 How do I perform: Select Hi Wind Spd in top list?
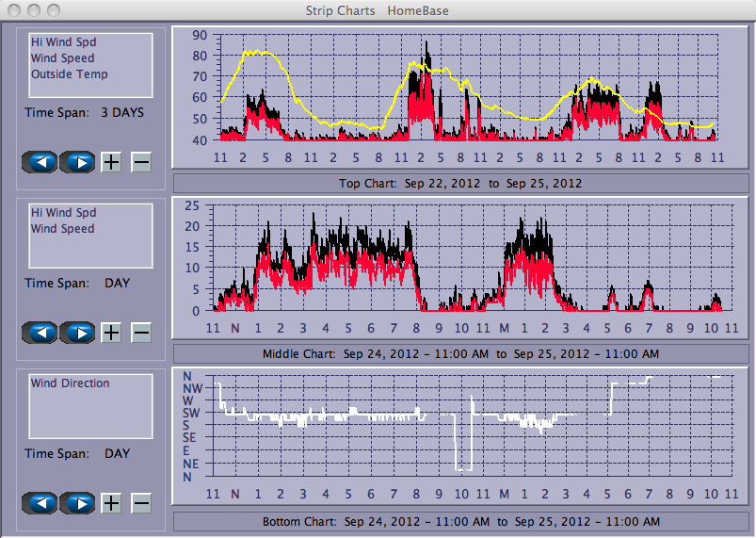point(63,42)
